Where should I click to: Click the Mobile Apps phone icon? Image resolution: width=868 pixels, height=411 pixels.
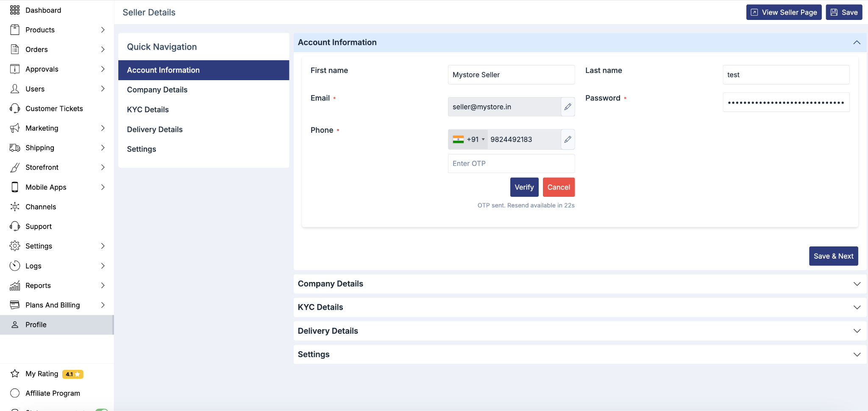point(15,187)
